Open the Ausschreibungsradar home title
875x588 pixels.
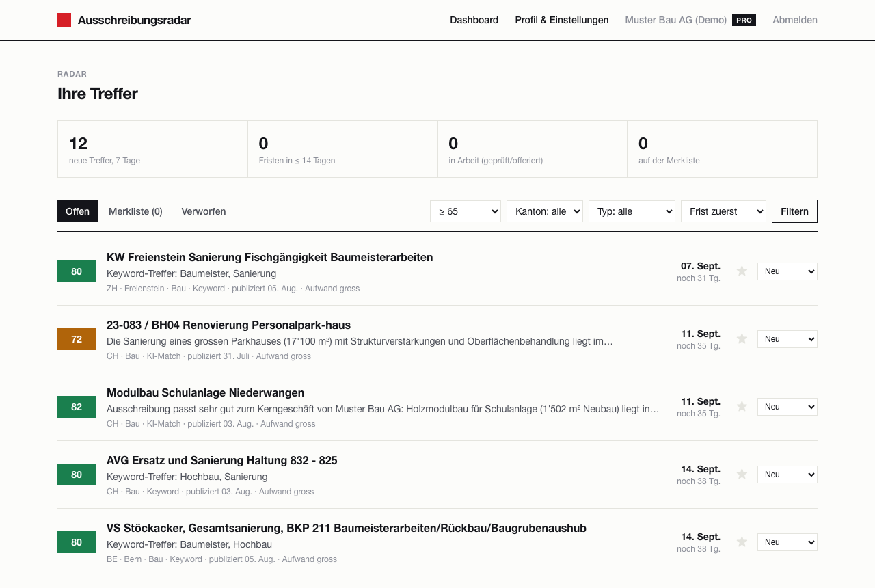click(135, 20)
